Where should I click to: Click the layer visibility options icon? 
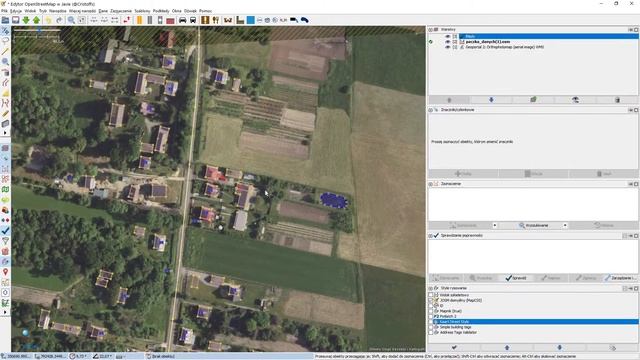[x=575, y=100]
